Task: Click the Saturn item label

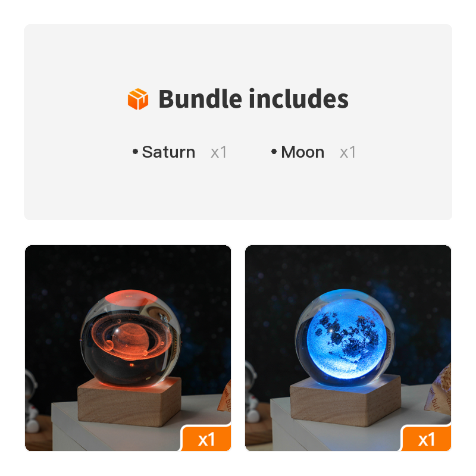Action: (x=168, y=152)
